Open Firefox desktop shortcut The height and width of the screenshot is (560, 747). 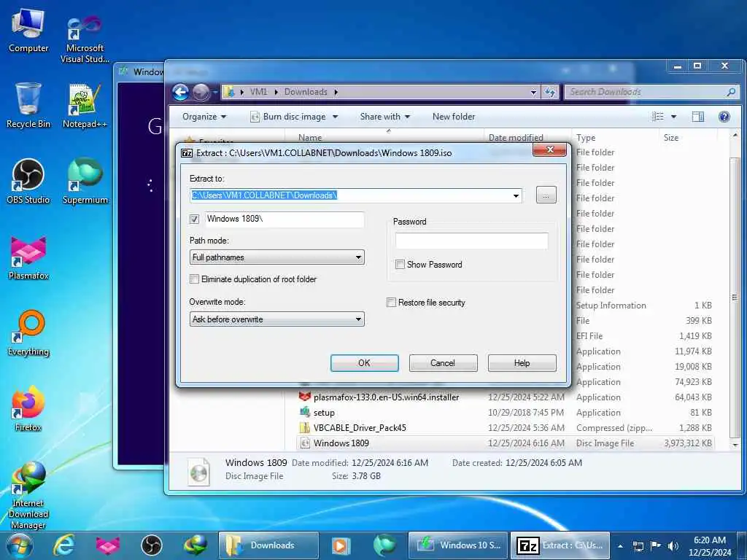click(x=28, y=408)
